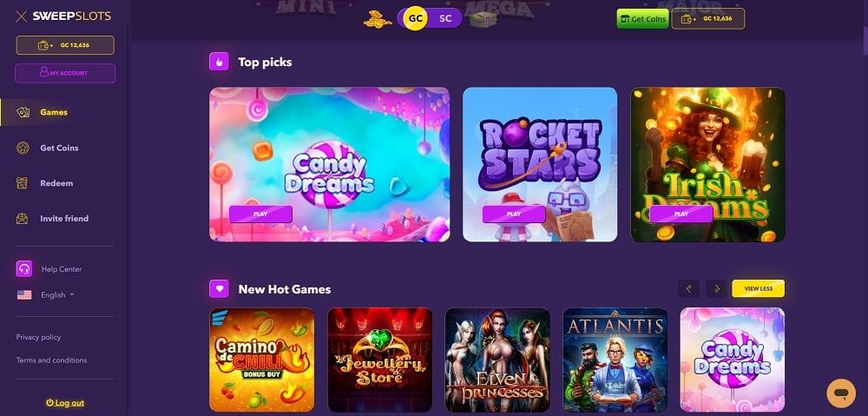Open the orange live chat bubble
Screen dimensions: 868x416
click(841, 393)
